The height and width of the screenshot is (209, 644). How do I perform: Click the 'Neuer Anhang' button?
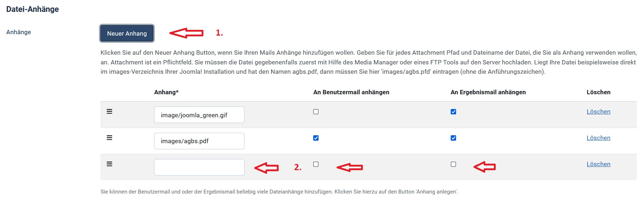pos(126,33)
